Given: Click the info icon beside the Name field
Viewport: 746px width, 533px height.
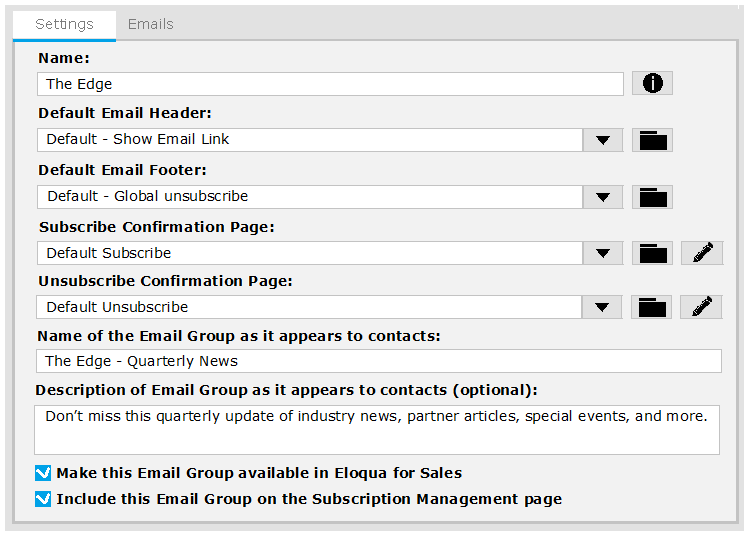Looking at the screenshot, I should tap(652, 83).
